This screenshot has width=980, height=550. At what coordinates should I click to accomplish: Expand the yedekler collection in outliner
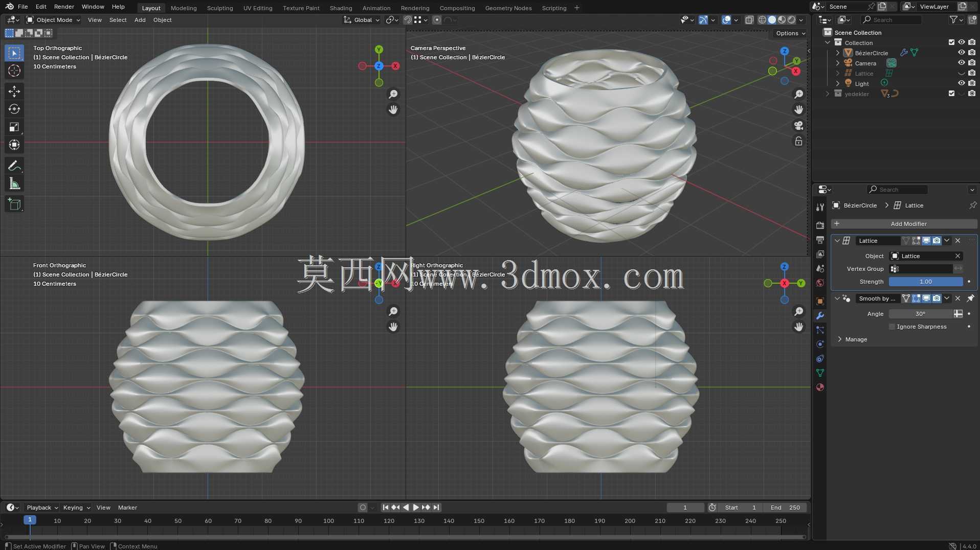(828, 94)
